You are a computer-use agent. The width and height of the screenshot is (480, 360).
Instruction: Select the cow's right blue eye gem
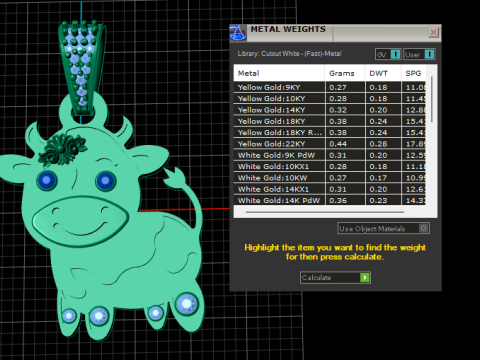(x=105, y=181)
